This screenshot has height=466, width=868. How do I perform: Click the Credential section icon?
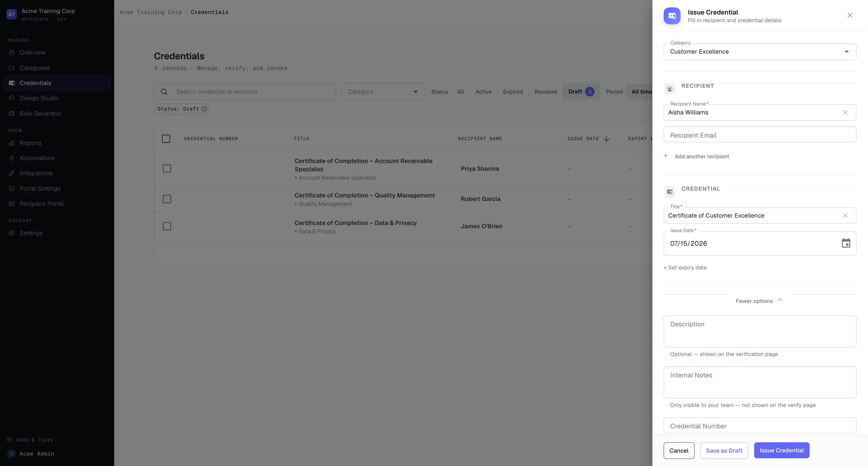[x=670, y=192]
